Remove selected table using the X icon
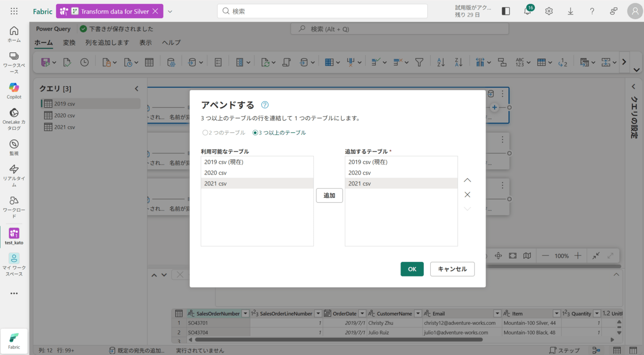 [467, 195]
